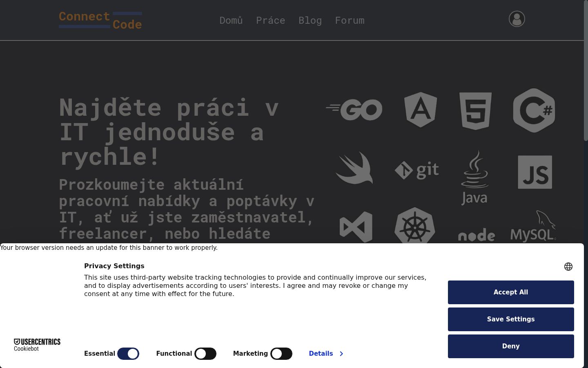The image size is (588, 368).
Task: Click the Go language logo
Action: (354, 110)
